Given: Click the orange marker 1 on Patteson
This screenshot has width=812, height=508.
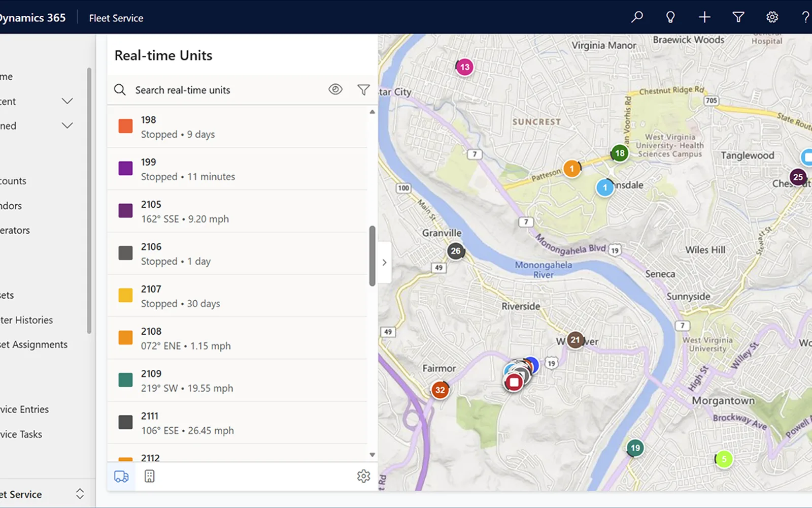Looking at the screenshot, I should (572, 169).
